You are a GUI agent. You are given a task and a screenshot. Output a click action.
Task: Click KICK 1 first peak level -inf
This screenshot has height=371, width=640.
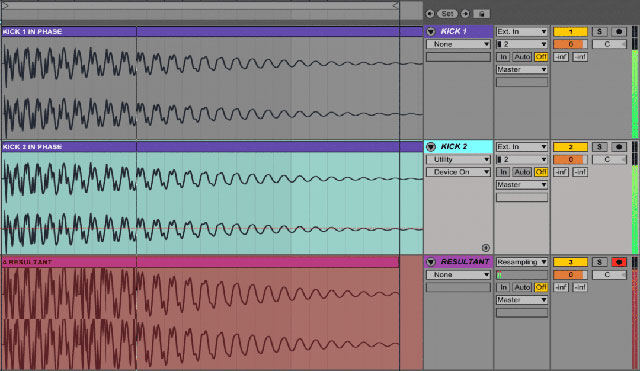(x=561, y=57)
